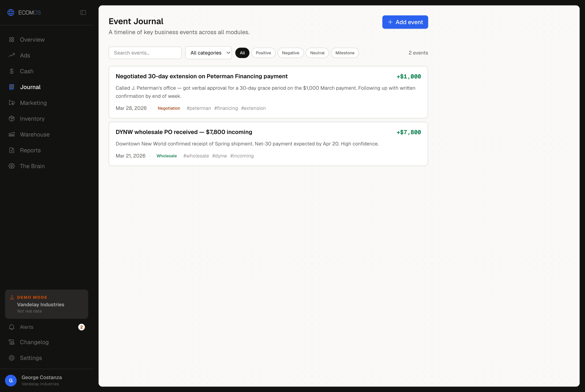Open Settings via the gear icon
This screenshot has width=585, height=392.
click(x=12, y=358)
